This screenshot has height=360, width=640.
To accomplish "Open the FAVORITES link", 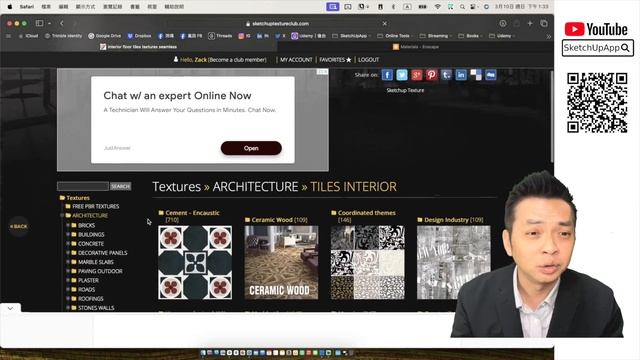I will pyautogui.click(x=335, y=60).
